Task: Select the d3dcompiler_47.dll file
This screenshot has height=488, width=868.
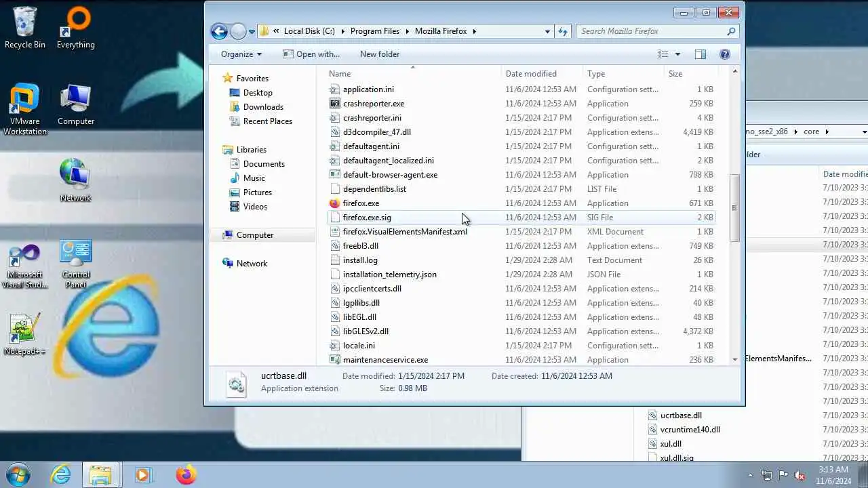Action: (x=376, y=132)
